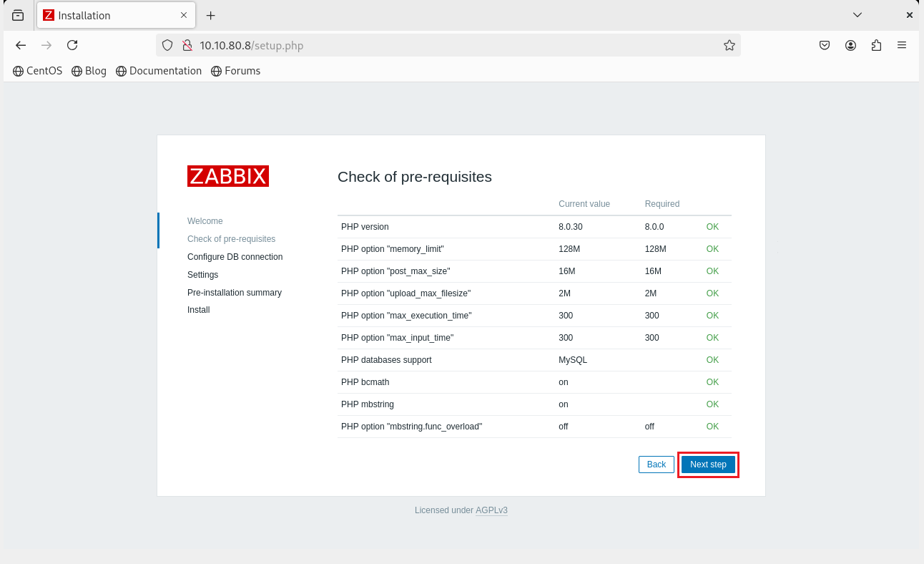Open the AGPLv3 license link
Viewport: 924px width, 564px height.
491,510
